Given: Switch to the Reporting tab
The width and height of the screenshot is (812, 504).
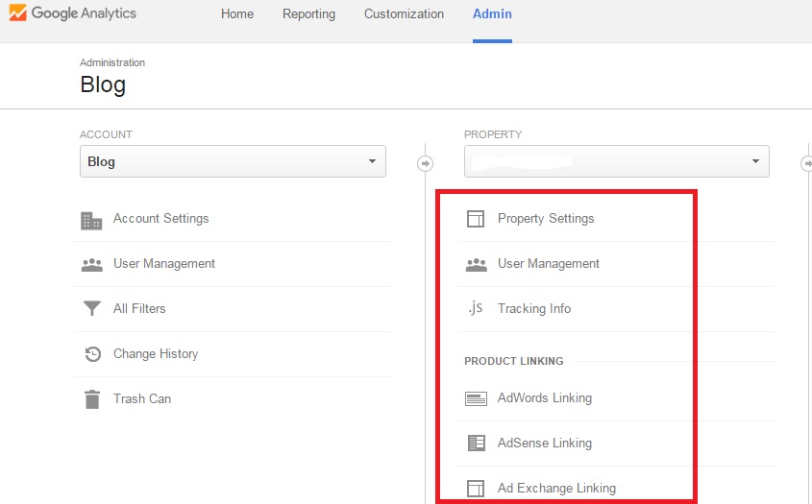Looking at the screenshot, I should pos(308,14).
